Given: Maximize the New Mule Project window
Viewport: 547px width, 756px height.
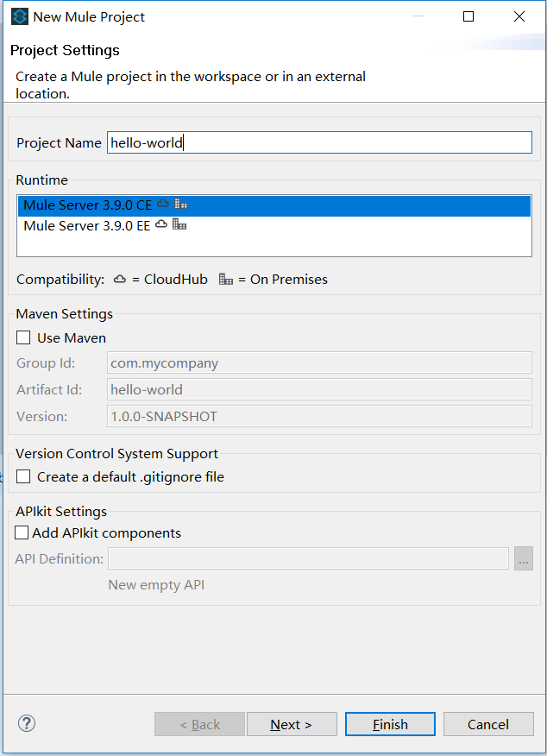Looking at the screenshot, I should (x=468, y=17).
